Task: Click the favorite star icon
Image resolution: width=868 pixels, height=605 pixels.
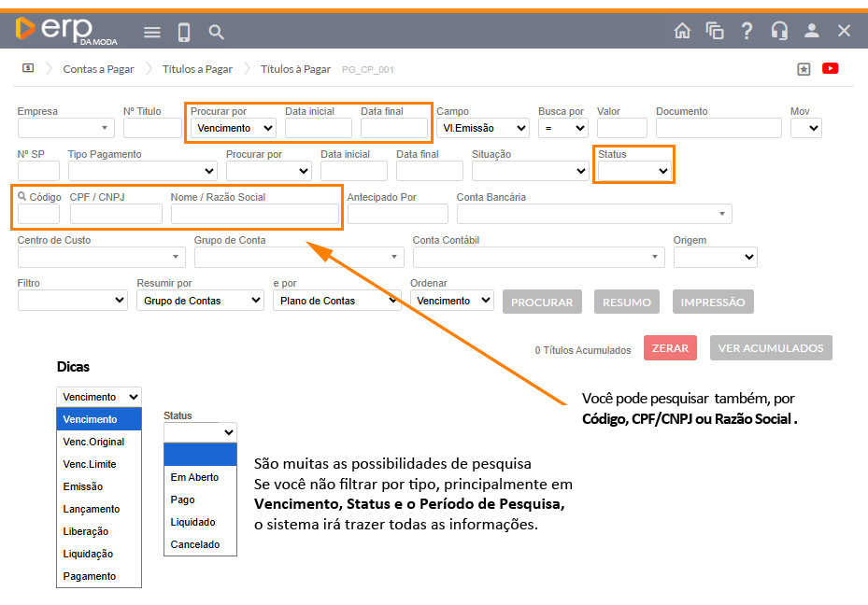Action: point(804,68)
